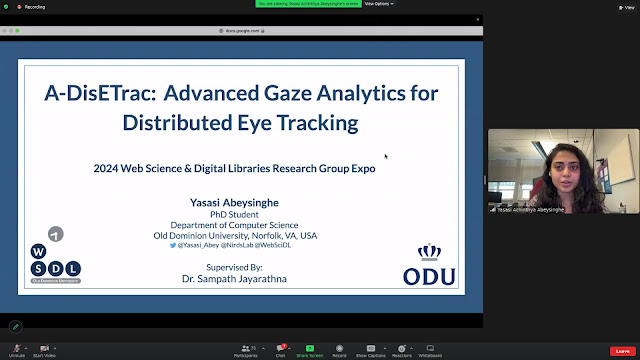
Task: Click the red Leave button
Action: click(622, 351)
